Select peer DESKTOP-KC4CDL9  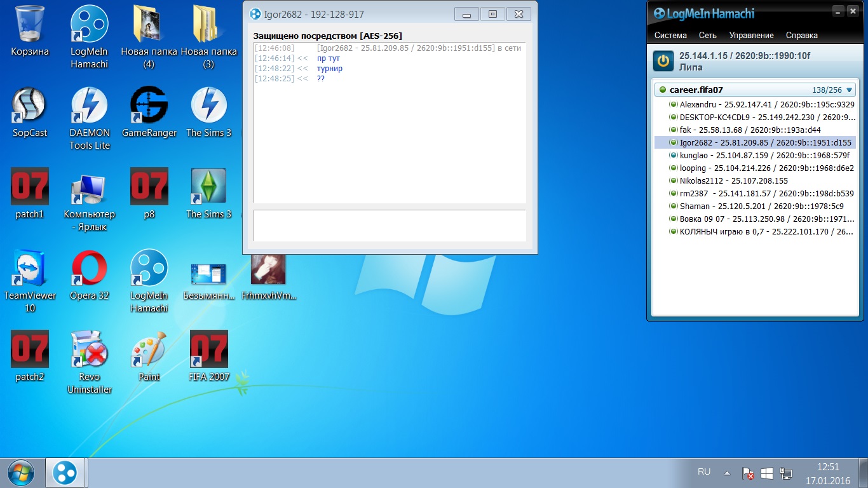coord(756,117)
